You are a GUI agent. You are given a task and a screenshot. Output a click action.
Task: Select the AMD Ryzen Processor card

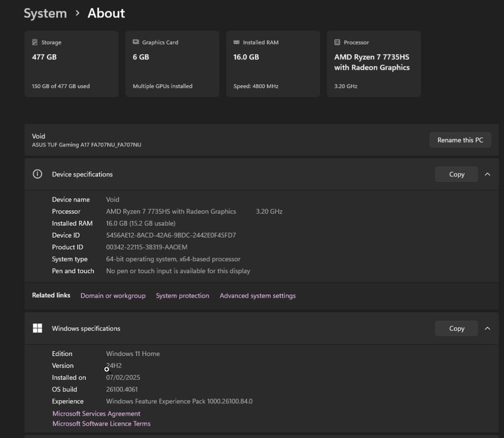pyautogui.click(x=373, y=64)
